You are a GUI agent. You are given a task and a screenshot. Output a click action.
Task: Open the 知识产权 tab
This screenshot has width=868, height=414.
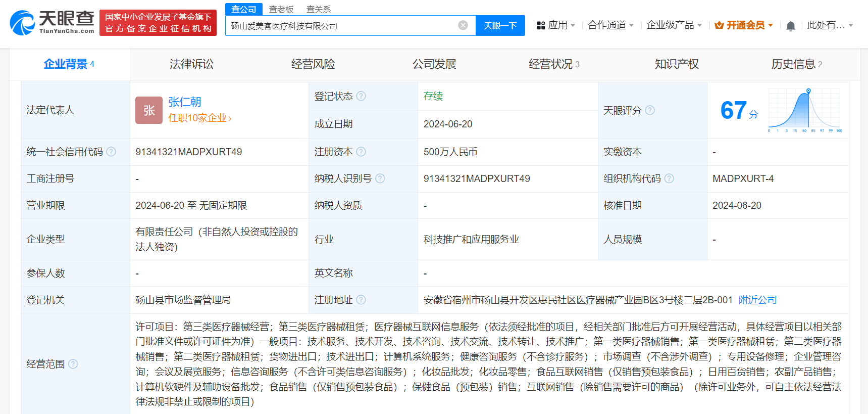click(677, 64)
